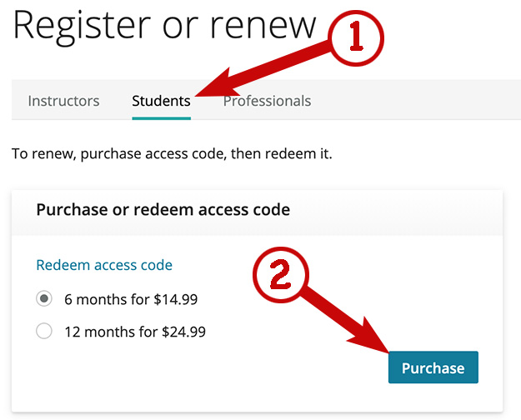
Task: Click empty area of the tab bar
Action: coord(415,100)
